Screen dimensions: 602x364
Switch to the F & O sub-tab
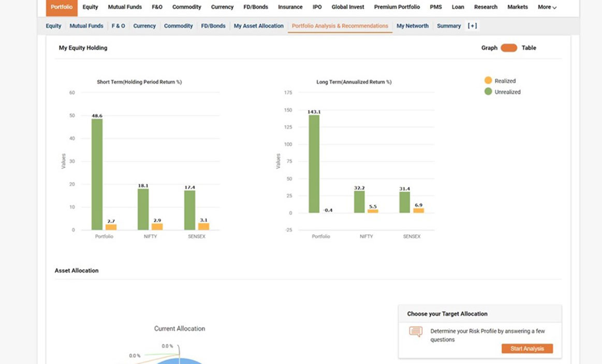click(118, 26)
